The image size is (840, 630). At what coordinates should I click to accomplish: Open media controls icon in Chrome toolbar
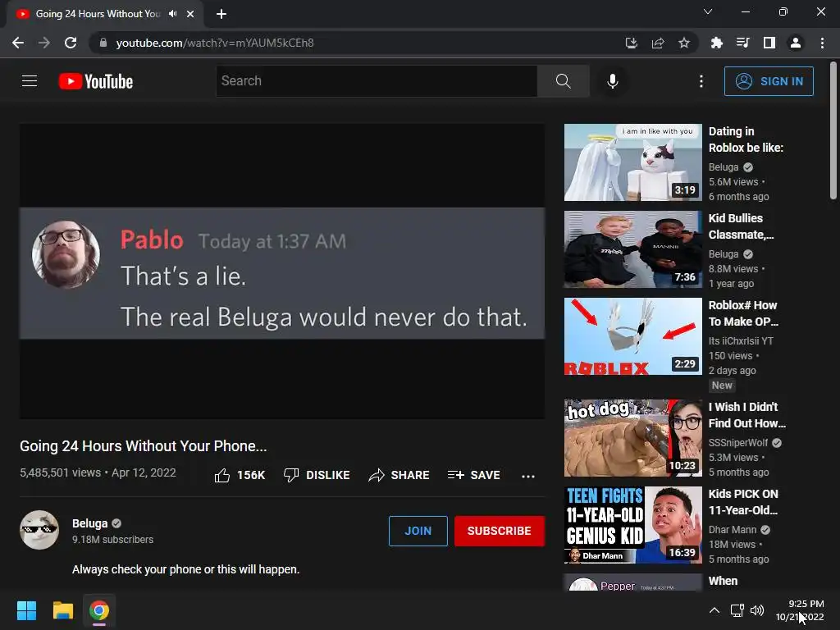click(743, 43)
